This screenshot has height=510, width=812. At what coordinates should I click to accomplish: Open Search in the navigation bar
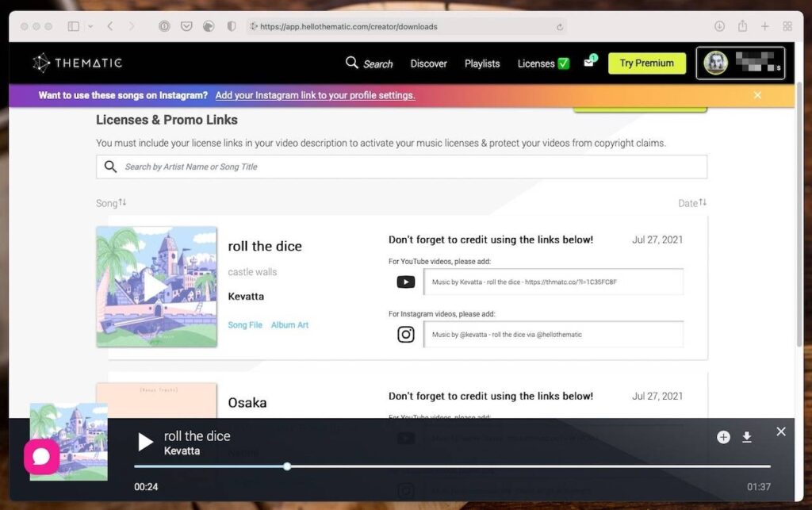pyautogui.click(x=370, y=63)
